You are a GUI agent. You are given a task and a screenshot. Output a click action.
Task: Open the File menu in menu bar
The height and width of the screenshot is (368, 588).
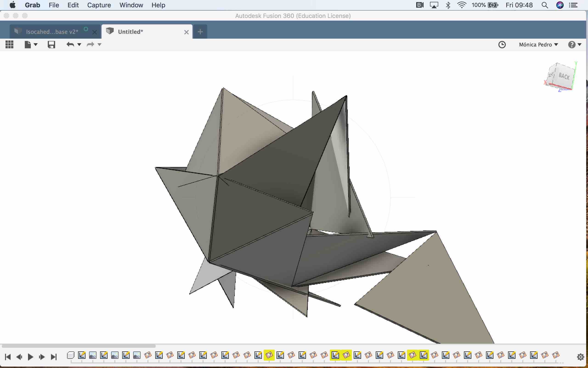54,5
